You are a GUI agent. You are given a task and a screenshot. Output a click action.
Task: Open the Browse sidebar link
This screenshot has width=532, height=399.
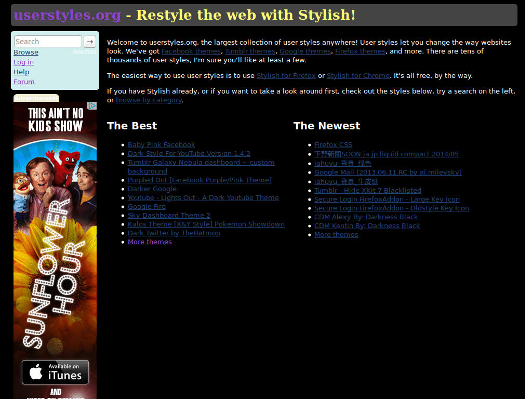tap(26, 52)
